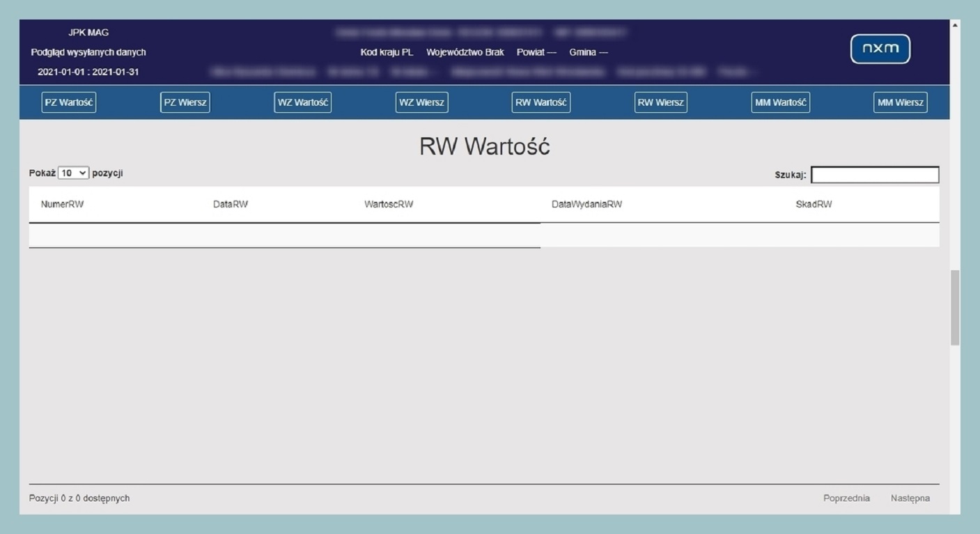
Task: Sort by WartoscRW column header
Action: click(x=389, y=205)
